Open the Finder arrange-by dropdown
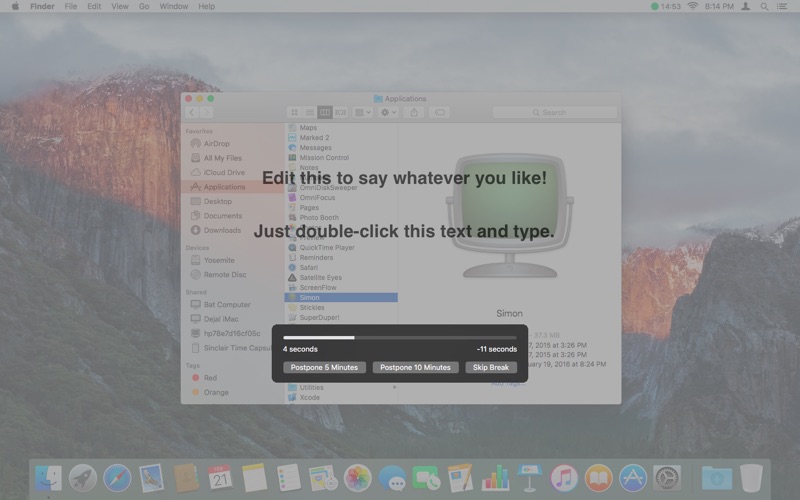This screenshot has height=500, width=800. coord(363,112)
